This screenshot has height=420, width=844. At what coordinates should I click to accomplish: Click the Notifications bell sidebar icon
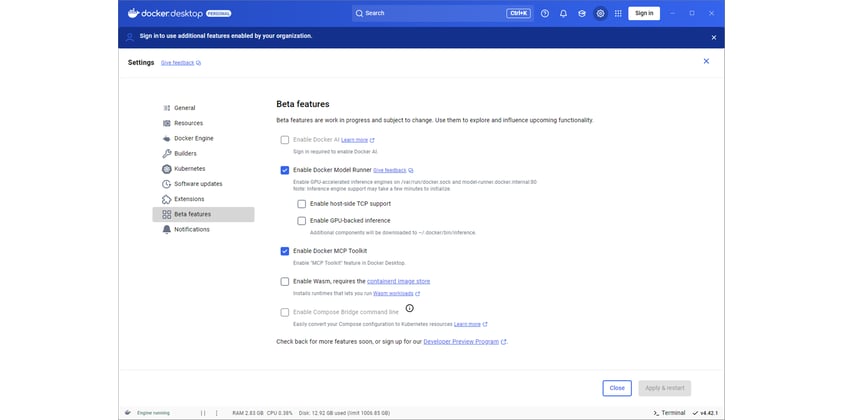[167, 229]
